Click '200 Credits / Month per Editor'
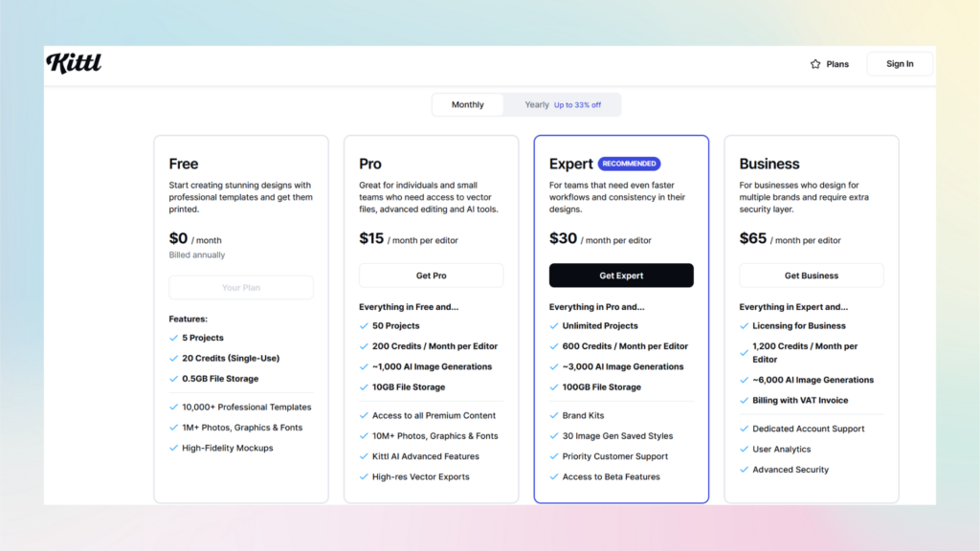980x551 pixels. 435,346
